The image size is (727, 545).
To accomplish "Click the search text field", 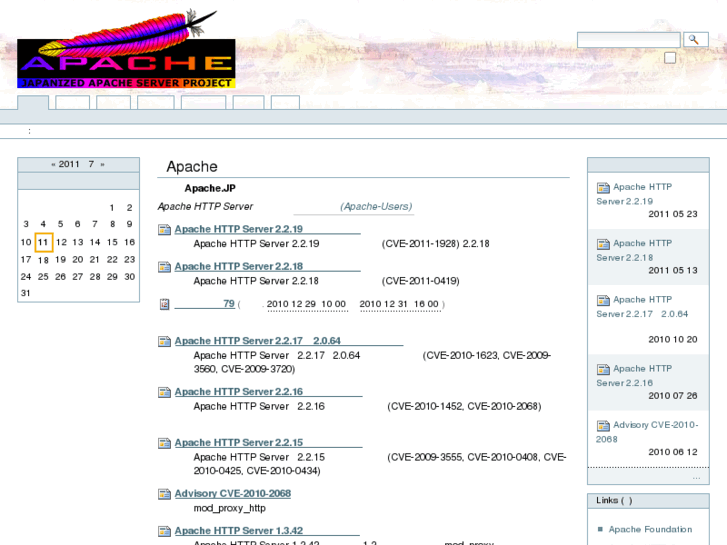I will click(x=628, y=40).
